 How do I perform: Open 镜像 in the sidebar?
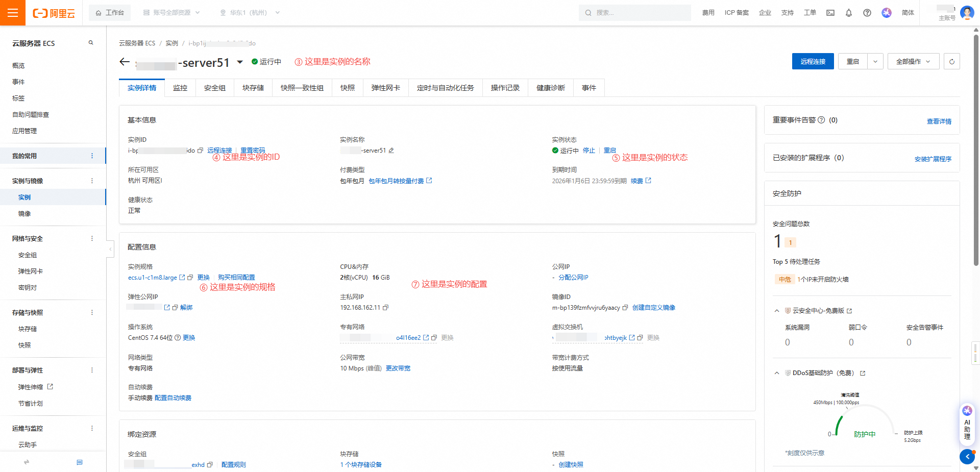[x=24, y=214]
